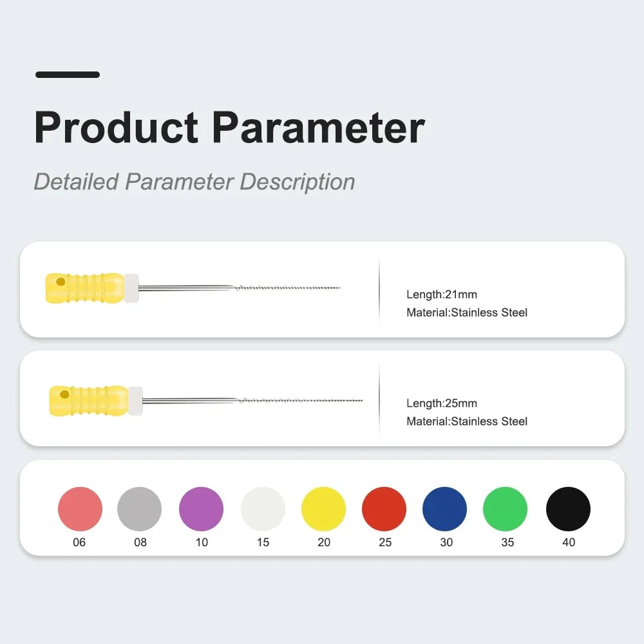Click the 21mm file product image
This screenshot has width=644, height=644.
pyautogui.click(x=193, y=287)
